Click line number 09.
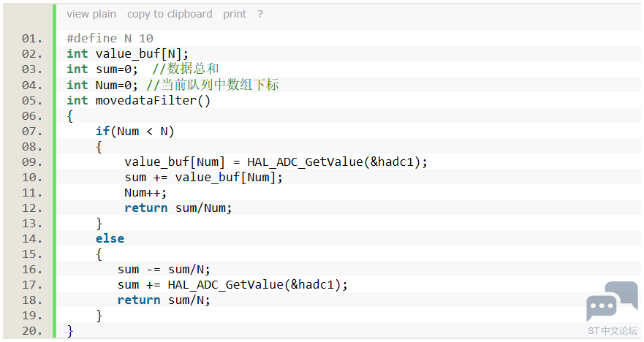644x342 pixels. pyautogui.click(x=32, y=162)
